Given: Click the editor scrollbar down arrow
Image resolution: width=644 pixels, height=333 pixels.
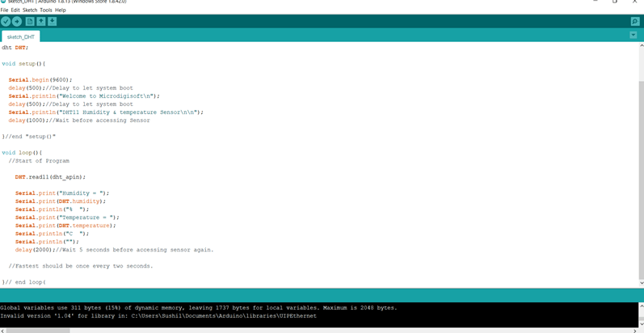Looking at the screenshot, I should coord(641,284).
